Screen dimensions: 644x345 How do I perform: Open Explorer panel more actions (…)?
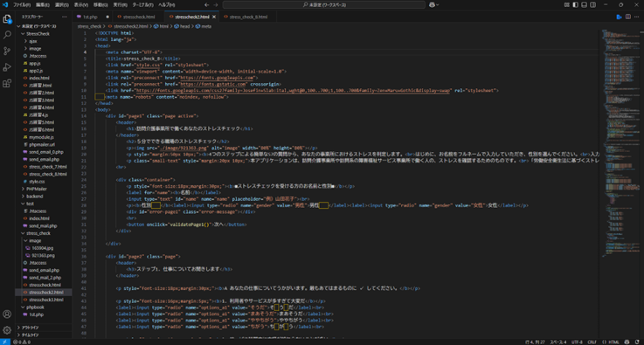64,17
